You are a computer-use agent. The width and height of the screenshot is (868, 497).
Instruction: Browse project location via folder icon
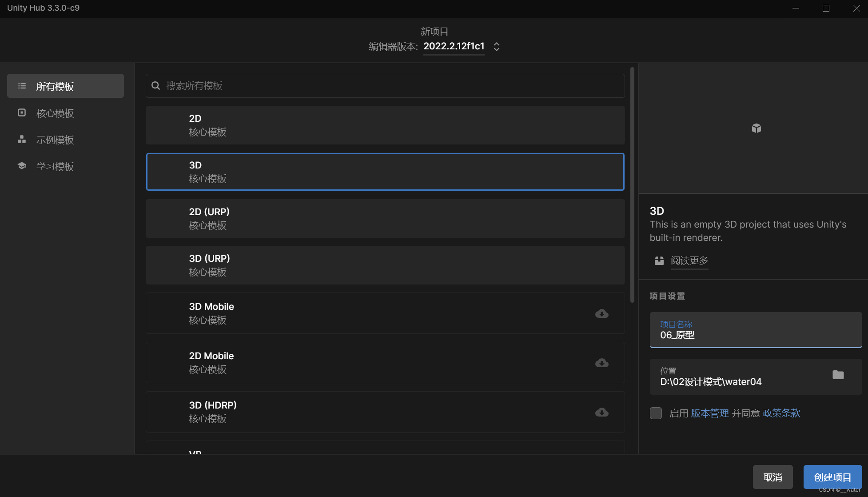(x=838, y=375)
